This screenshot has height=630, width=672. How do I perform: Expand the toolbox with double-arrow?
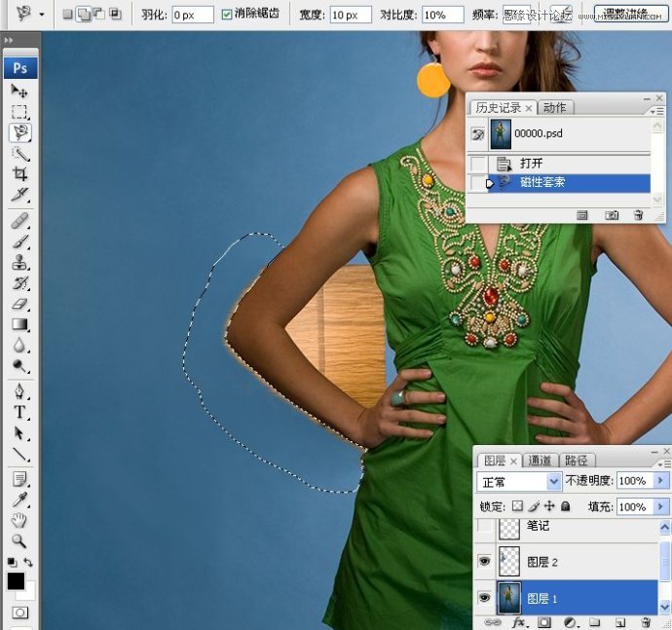pyautogui.click(x=9, y=40)
